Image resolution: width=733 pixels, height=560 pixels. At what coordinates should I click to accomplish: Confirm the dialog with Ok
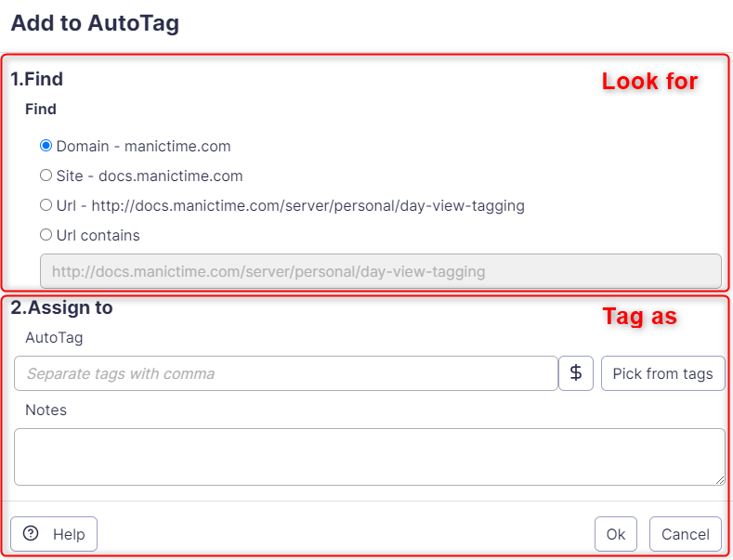click(x=615, y=534)
